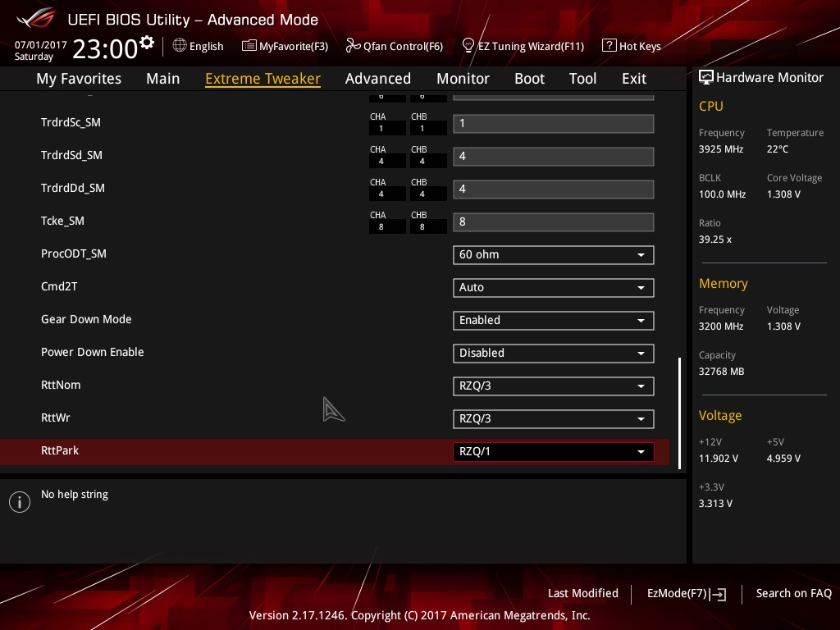
Task: Click the +3.3V 3.313 V reading
Action: 715,504
